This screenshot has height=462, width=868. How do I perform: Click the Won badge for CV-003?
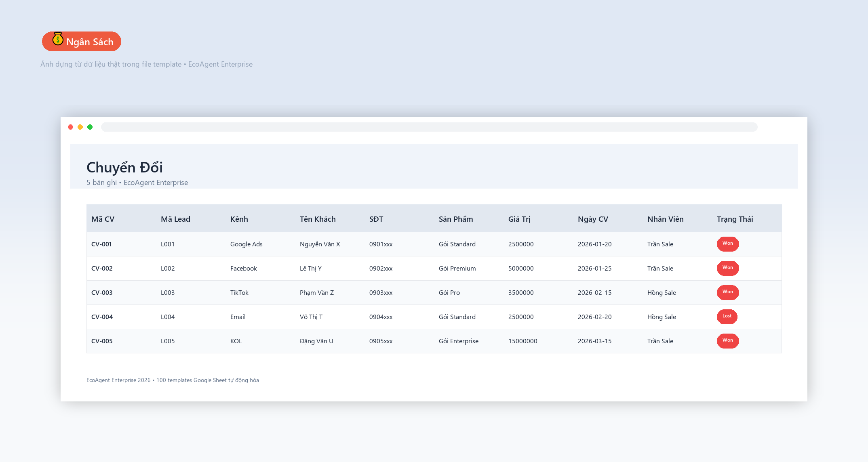point(728,292)
